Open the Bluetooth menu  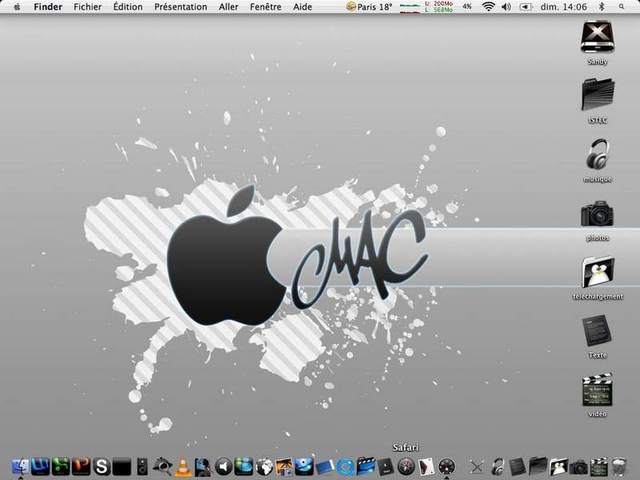tap(601, 7)
